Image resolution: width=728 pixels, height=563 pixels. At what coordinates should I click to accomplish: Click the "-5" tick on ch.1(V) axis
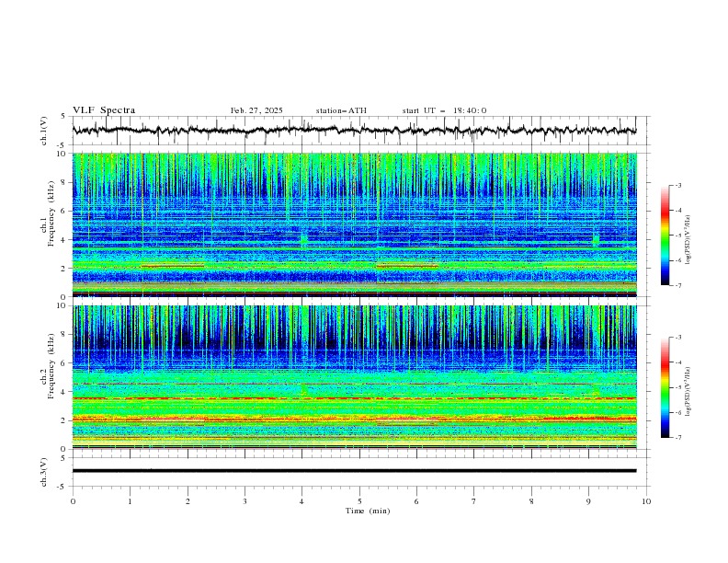[x=62, y=145]
